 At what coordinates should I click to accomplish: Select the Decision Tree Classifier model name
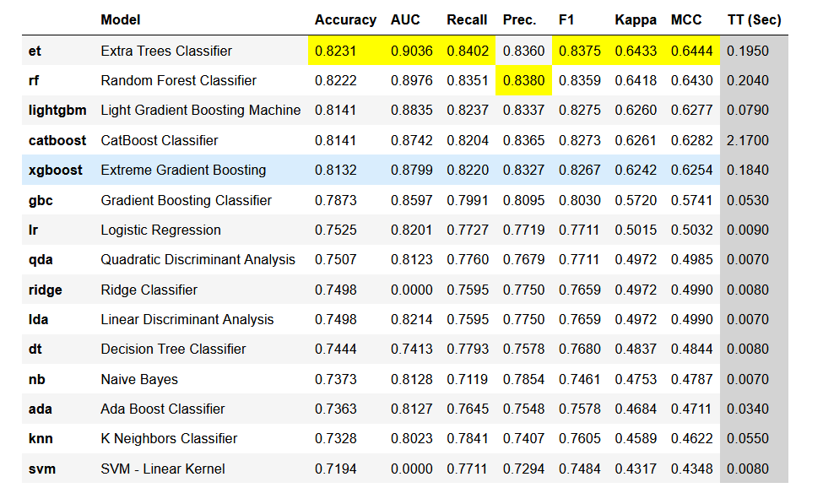click(x=173, y=350)
